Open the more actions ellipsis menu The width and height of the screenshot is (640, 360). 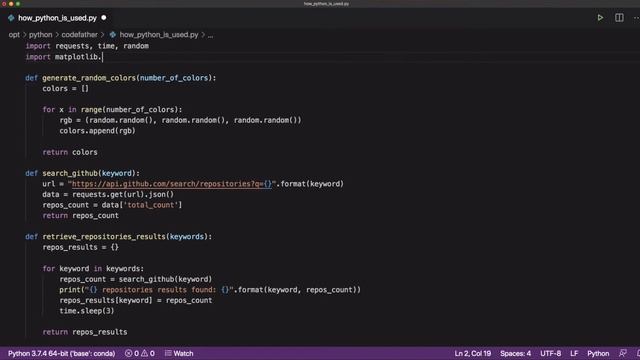click(637, 18)
